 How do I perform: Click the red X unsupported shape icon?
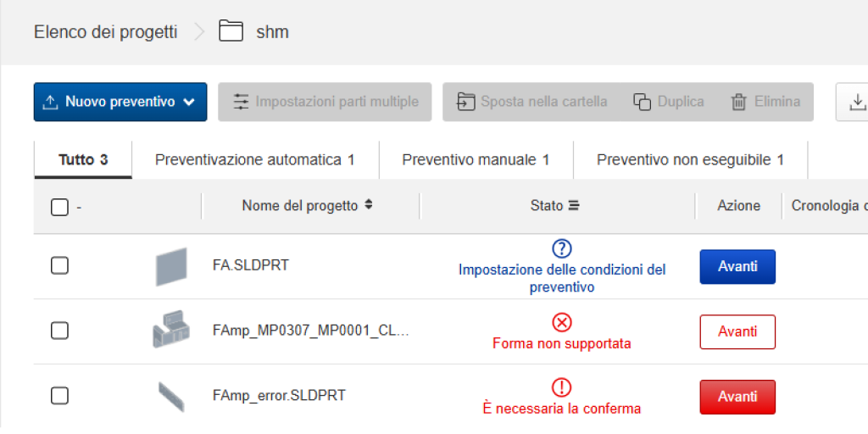click(x=562, y=322)
